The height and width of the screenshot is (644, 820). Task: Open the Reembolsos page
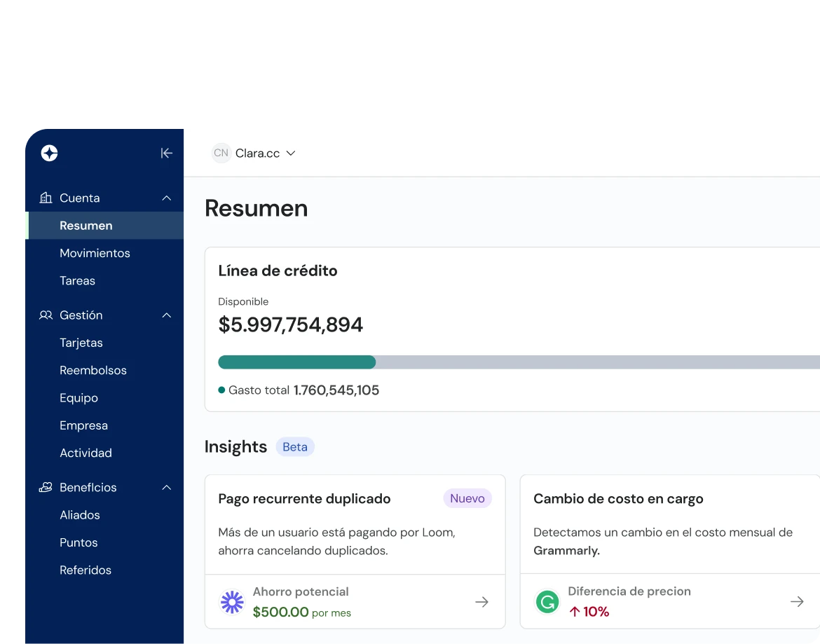click(x=93, y=370)
